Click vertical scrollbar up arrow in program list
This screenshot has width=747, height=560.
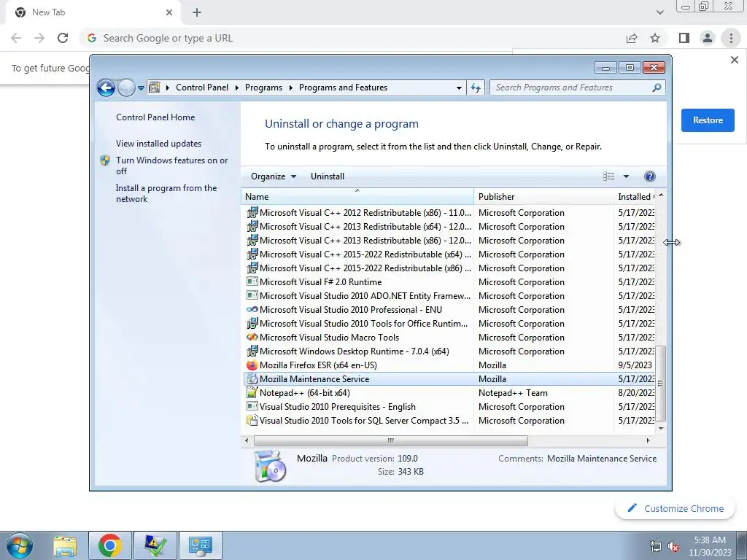click(x=661, y=195)
